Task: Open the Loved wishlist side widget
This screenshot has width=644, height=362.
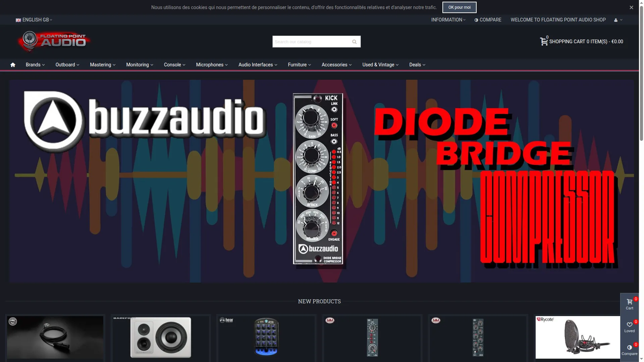Action: (630, 327)
